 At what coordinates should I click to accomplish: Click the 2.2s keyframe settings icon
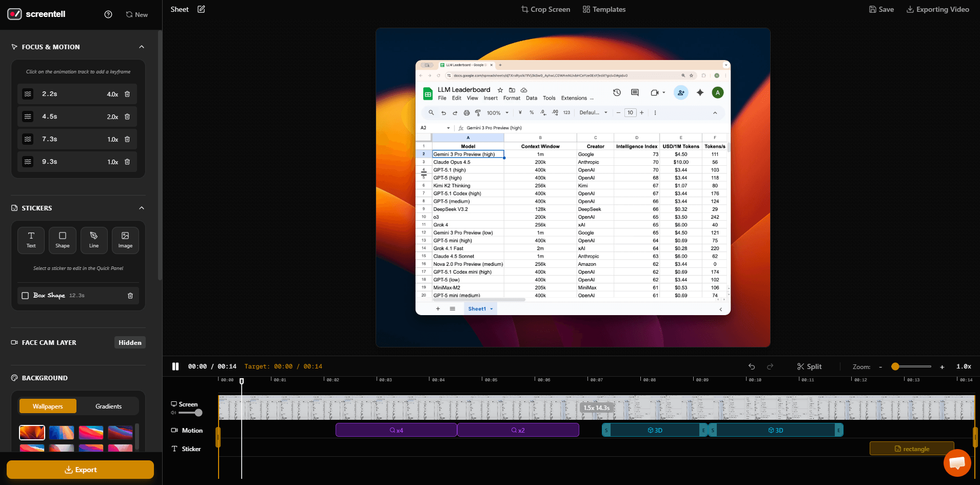(28, 94)
